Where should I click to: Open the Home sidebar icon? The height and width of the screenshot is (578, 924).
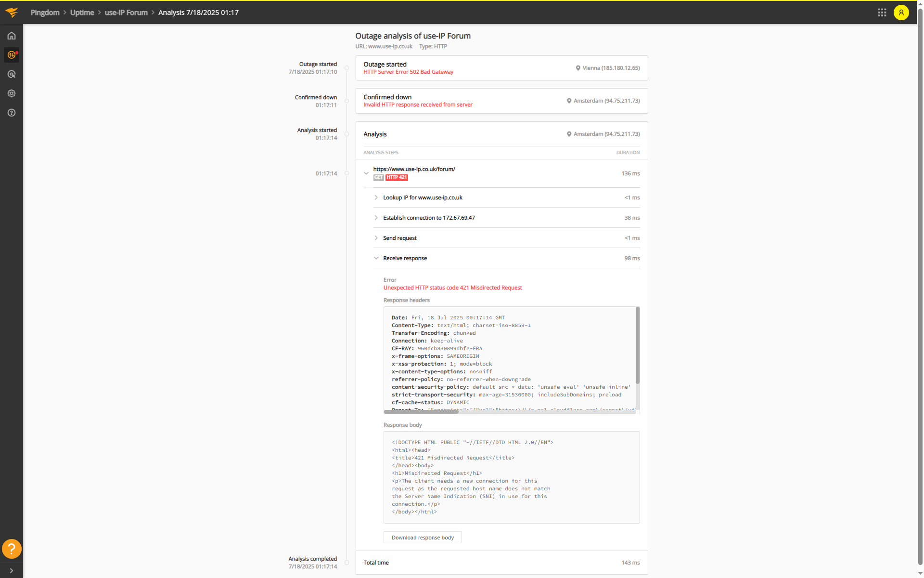pyautogui.click(x=12, y=36)
